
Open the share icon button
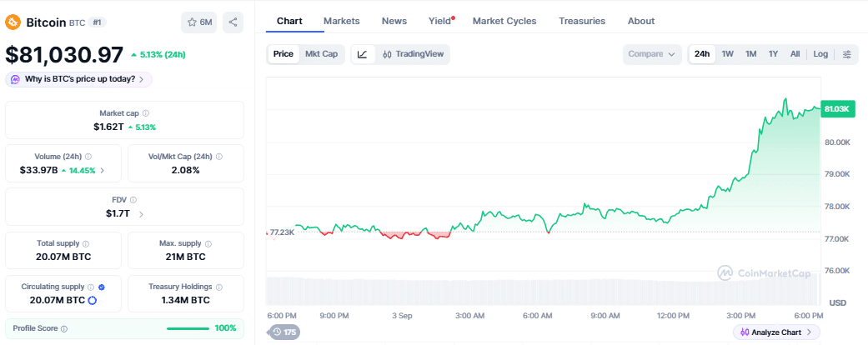(x=233, y=22)
